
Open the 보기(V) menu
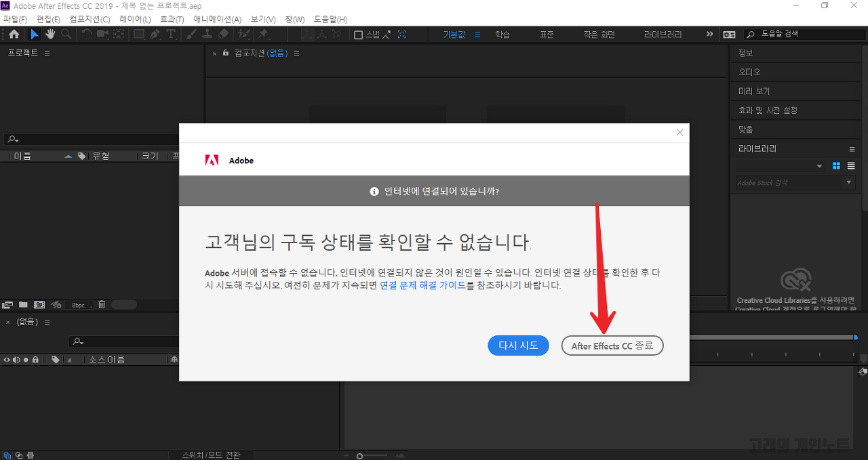(x=263, y=19)
